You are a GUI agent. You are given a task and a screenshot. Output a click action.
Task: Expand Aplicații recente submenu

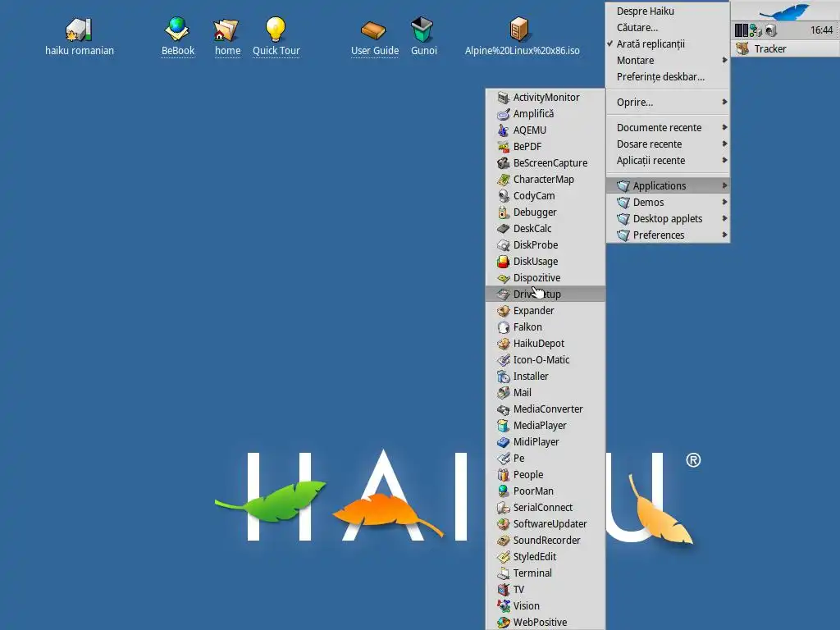click(x=668, y=161)
